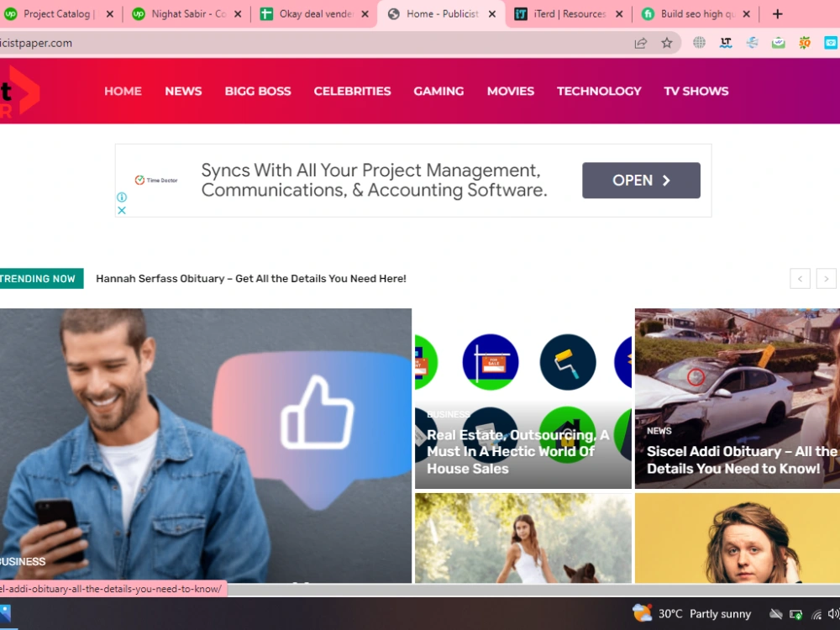The image size is (840, 630).
Task: Open a new browser tab
Action: [777, 14]
